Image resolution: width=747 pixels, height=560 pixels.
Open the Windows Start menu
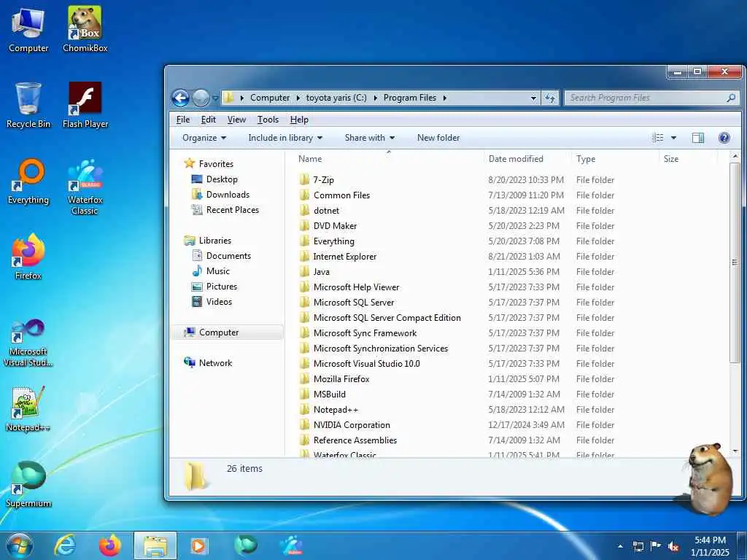20,545
